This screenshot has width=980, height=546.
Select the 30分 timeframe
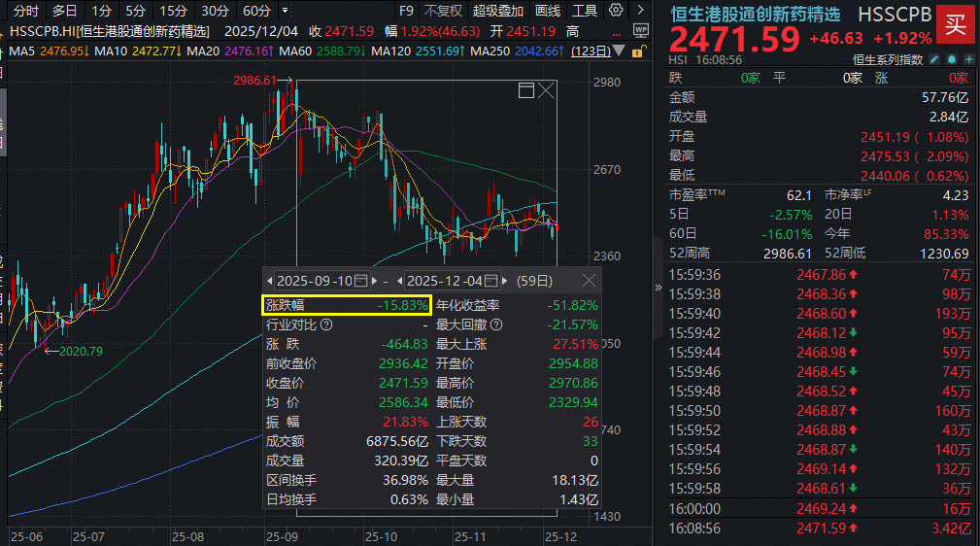(x=215, y=11)
